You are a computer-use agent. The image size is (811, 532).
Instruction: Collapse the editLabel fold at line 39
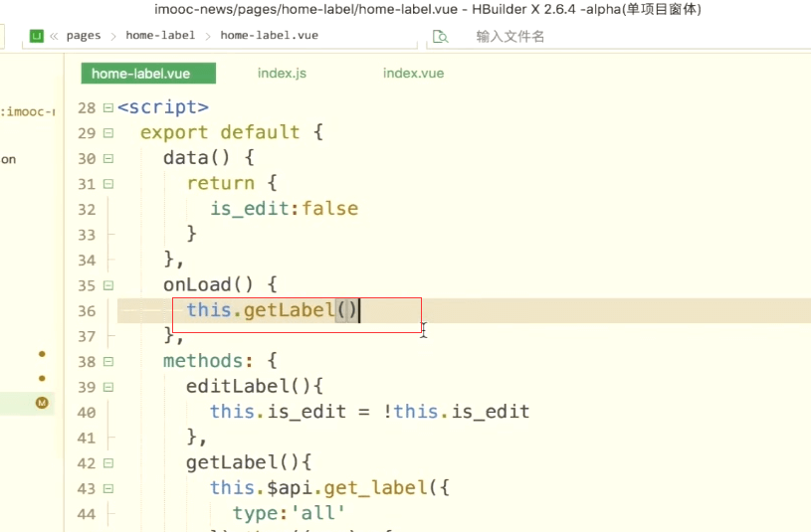(108, 387)
